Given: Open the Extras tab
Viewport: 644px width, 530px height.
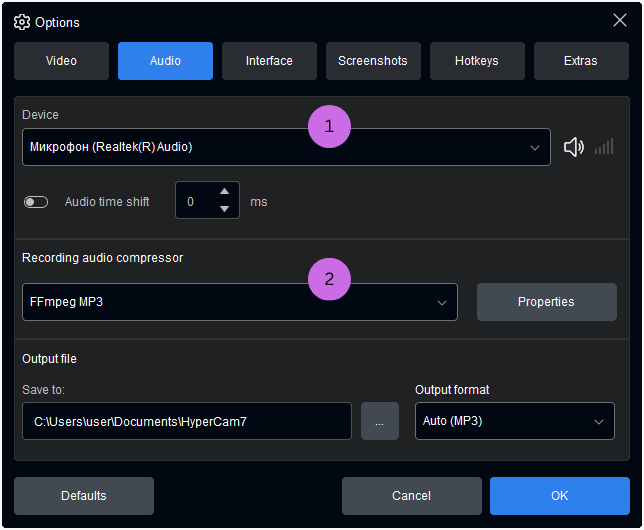Looking at the screenshot, I should (x=581, y=61).
